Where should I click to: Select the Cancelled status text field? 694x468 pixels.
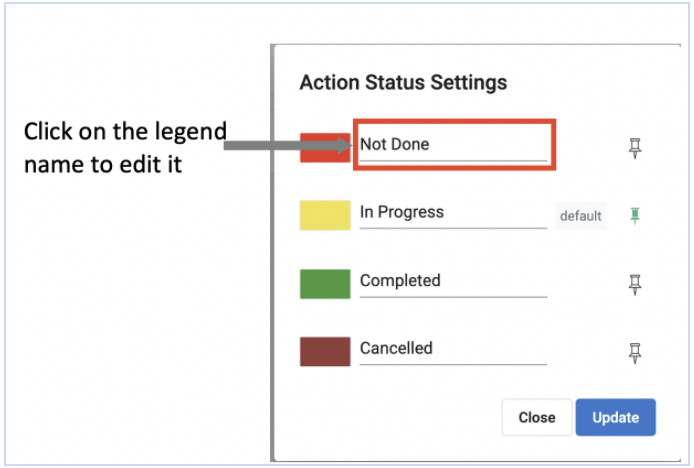point(453,351)
